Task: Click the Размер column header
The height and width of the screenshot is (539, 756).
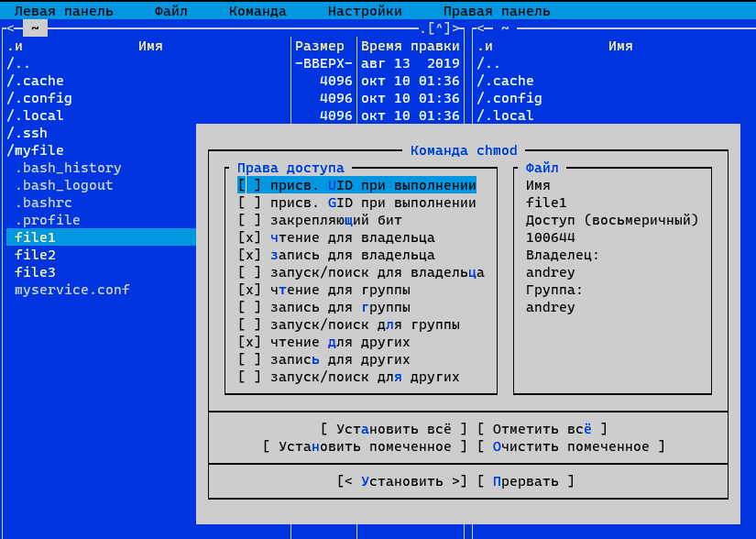Action: (x=320, y=46)
